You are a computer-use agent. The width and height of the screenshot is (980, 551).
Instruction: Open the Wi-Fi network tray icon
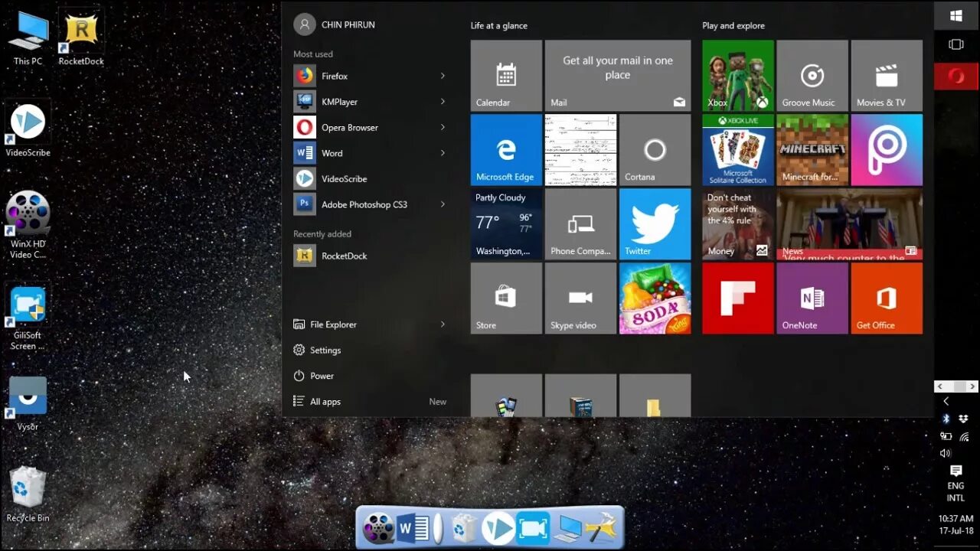point(963,436)
